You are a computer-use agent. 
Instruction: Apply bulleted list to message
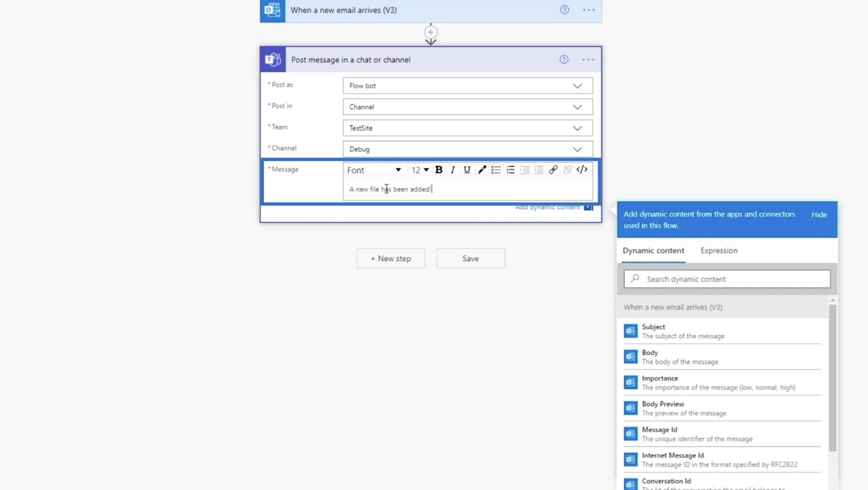coord(496,170)
